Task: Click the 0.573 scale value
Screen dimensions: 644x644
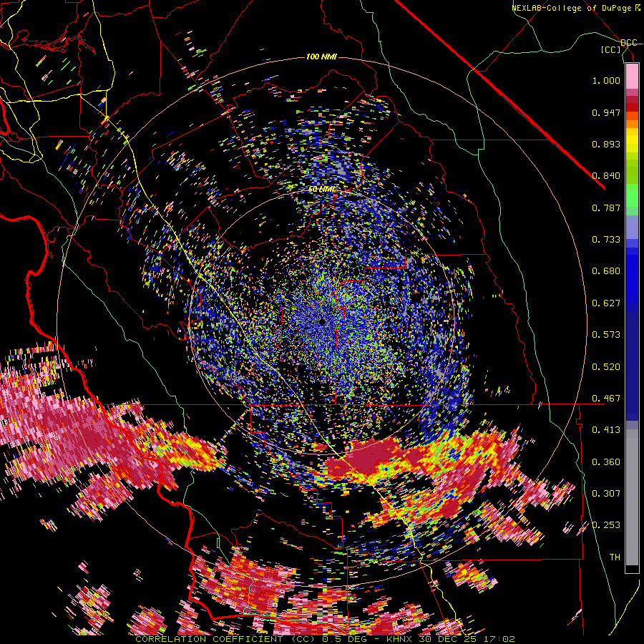Action: [x=606, y=335]
